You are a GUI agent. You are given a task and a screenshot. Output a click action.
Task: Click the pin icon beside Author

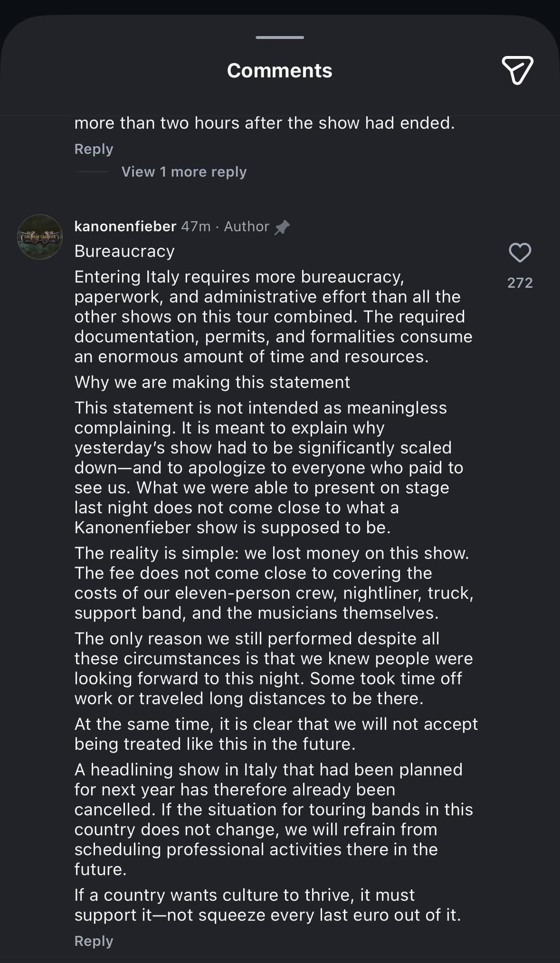point(282,227)
